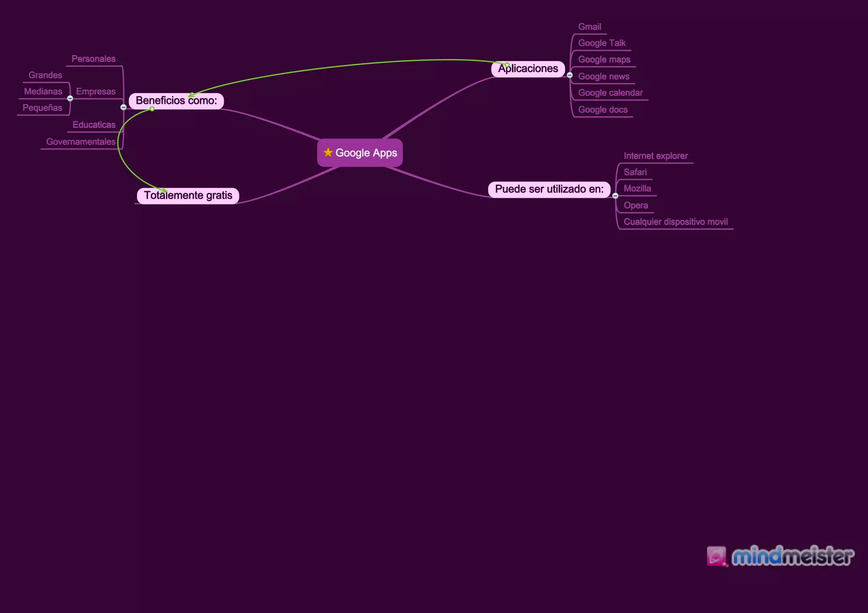
Task: Select the Totalemente gratis topic
Action: [188, 196]
